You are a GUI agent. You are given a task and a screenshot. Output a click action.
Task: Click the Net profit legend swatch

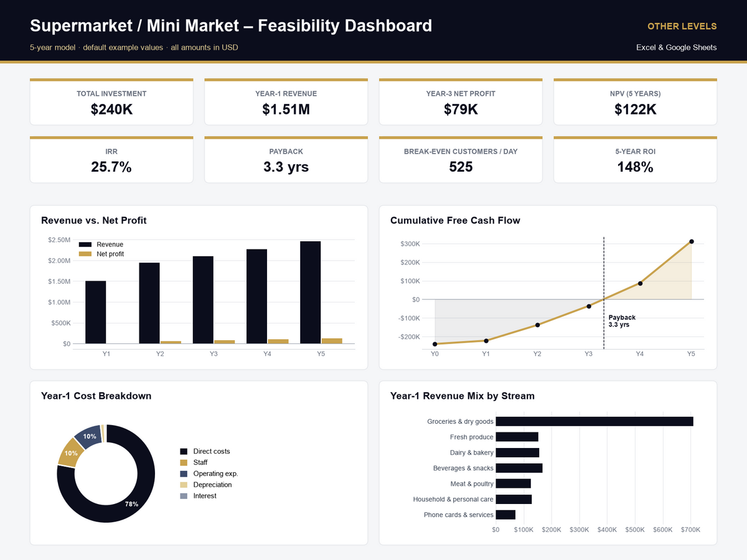[x=85, y=254]
